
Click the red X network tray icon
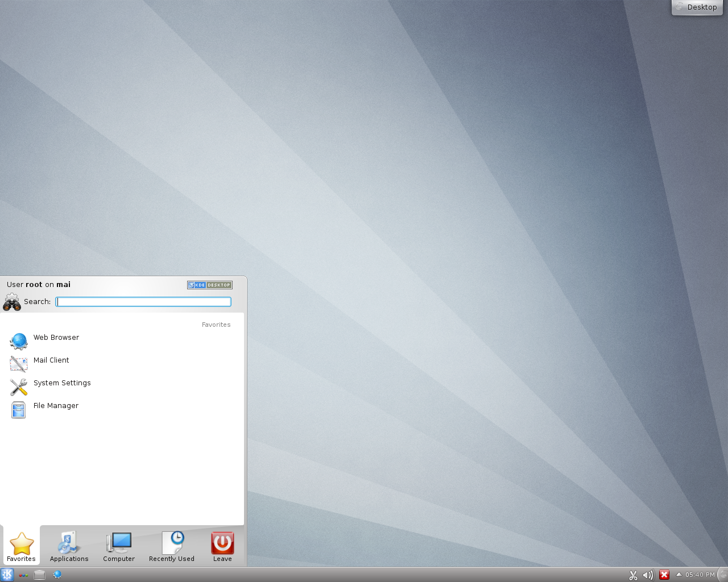[x=664, y=575]
